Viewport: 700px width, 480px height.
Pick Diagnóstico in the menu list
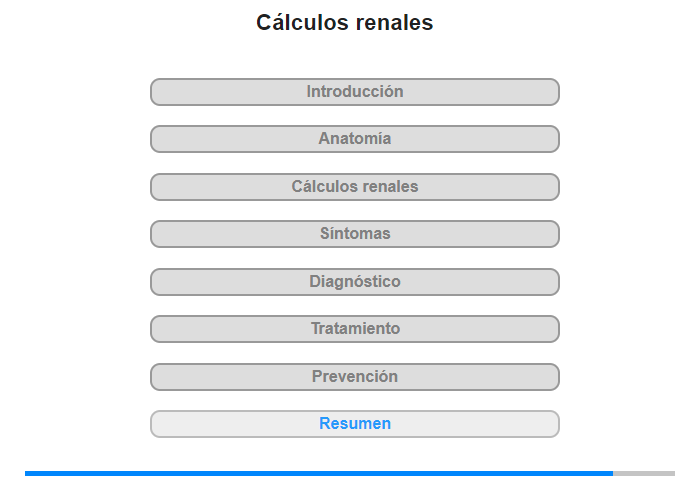354,282
